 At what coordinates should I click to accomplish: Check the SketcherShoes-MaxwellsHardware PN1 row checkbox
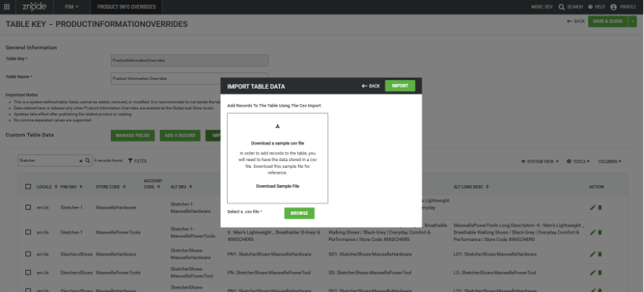[x=28, y=254]
